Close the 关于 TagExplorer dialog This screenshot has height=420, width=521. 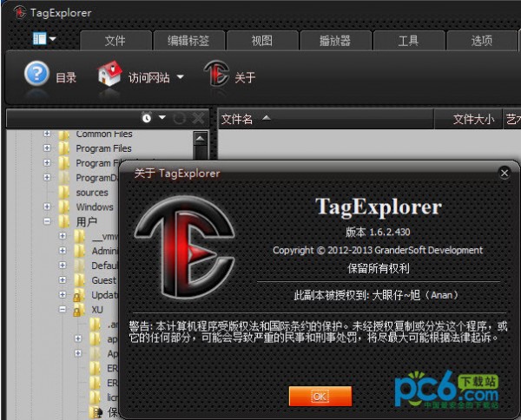point(505,173)
